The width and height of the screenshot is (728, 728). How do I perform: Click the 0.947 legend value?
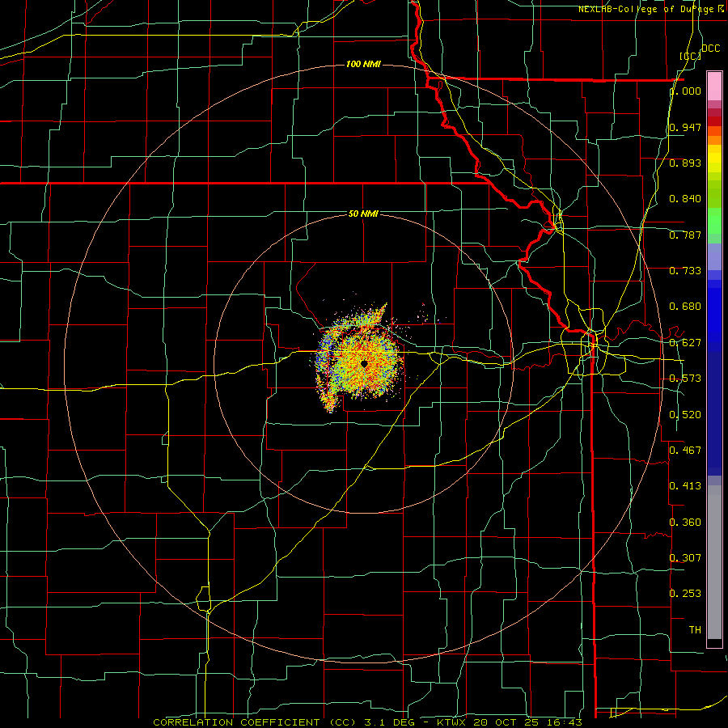pyautogui.click(x=685, y=127)
